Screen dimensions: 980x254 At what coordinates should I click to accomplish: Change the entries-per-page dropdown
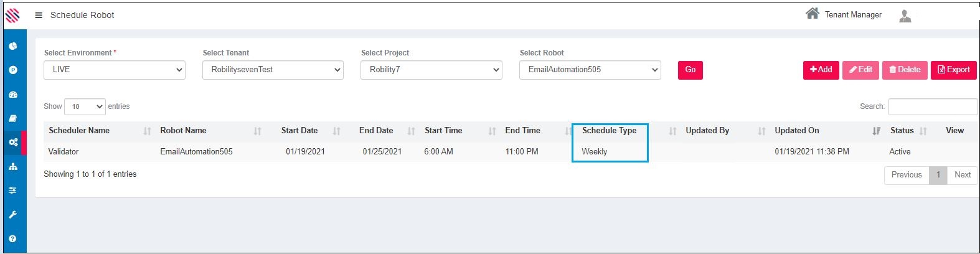click(85, 106)
